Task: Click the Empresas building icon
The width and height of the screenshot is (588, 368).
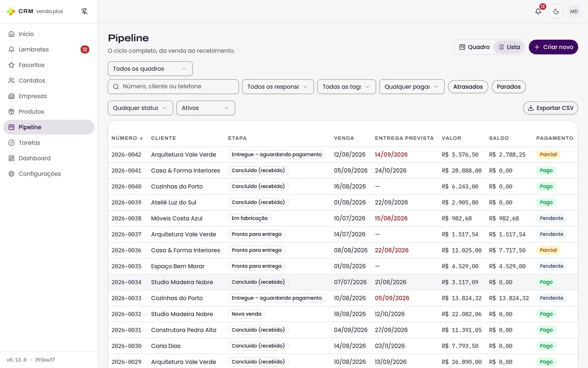Action: (11, 96)
